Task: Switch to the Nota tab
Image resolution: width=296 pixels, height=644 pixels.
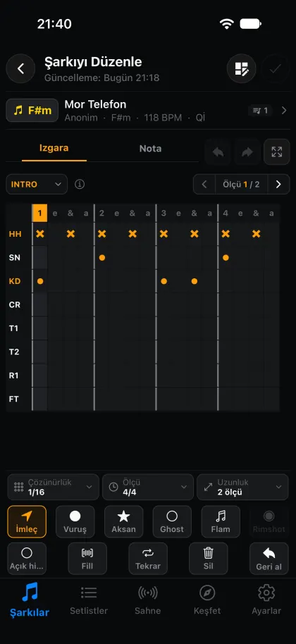Action: 150,148
